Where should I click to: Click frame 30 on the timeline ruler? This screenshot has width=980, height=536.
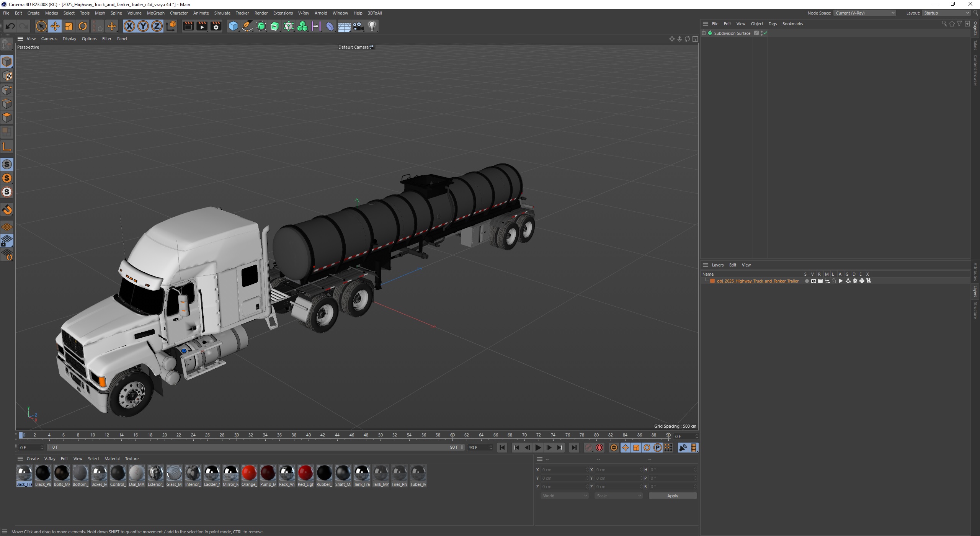237,435
